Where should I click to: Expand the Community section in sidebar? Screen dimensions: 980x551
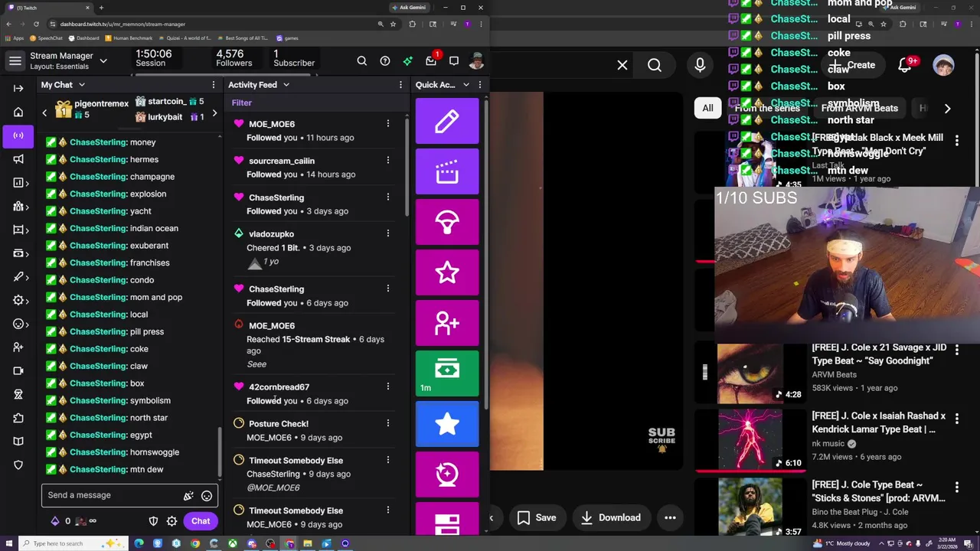(x=21, y=206)
